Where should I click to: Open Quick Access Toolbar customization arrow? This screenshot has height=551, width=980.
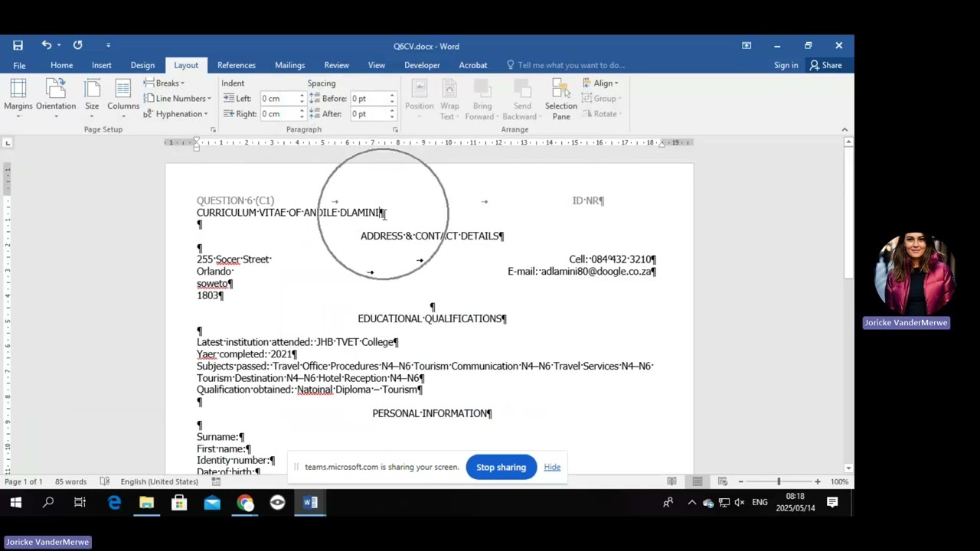pyautogui.click(x=108, y=45)
